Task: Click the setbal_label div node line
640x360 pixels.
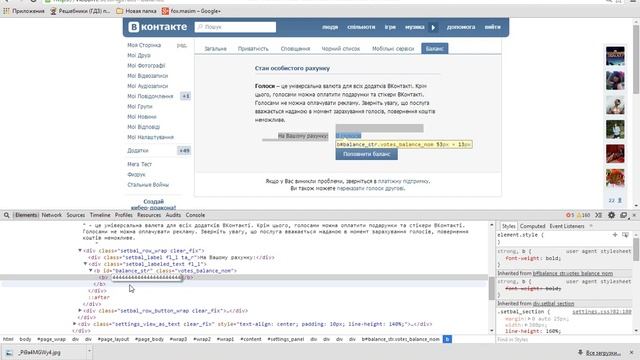Action: [x=182, y=258]
